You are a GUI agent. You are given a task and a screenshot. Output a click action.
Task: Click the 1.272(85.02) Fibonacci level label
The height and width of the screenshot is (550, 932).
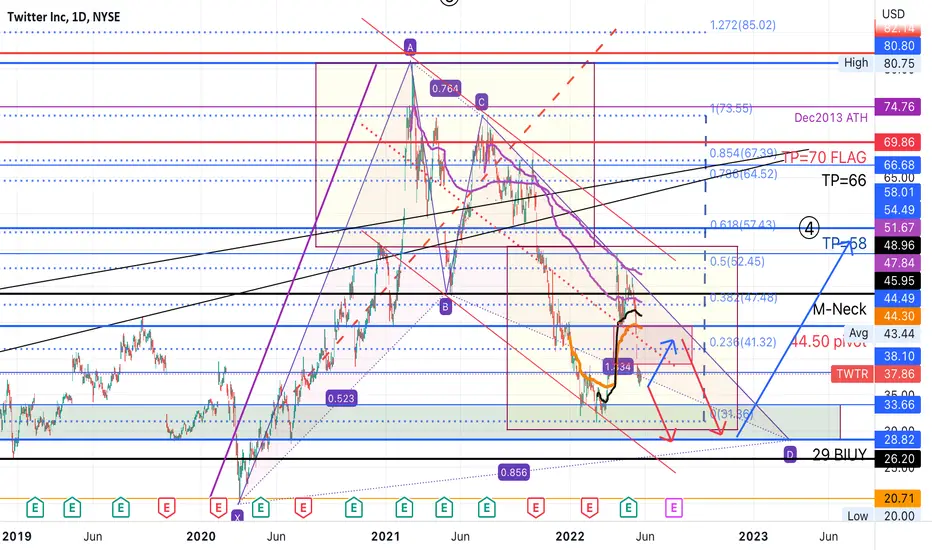point(742,25)
